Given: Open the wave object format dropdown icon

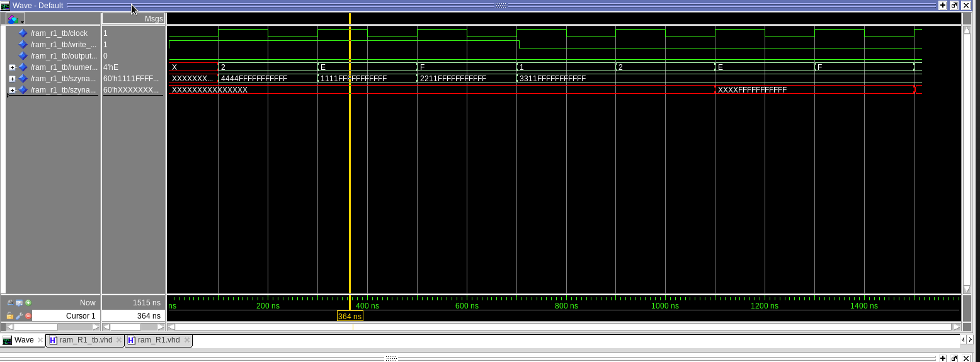Looking at the screenshot, I should pyautogui.click(x=15, y=19).
